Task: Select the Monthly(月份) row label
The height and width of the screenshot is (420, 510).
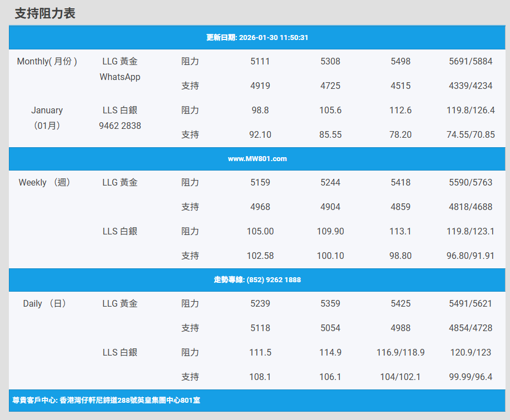Action: [x=47, y=62]
